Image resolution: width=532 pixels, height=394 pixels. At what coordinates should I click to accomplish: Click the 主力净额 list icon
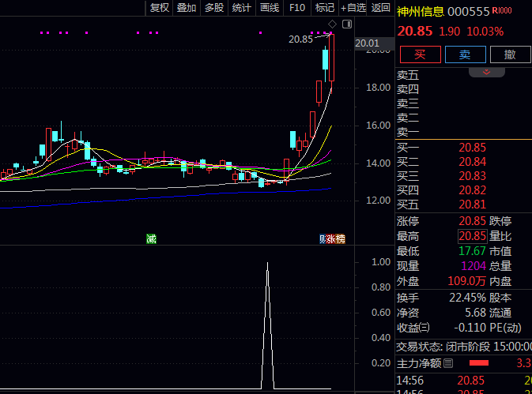(448, 363)
